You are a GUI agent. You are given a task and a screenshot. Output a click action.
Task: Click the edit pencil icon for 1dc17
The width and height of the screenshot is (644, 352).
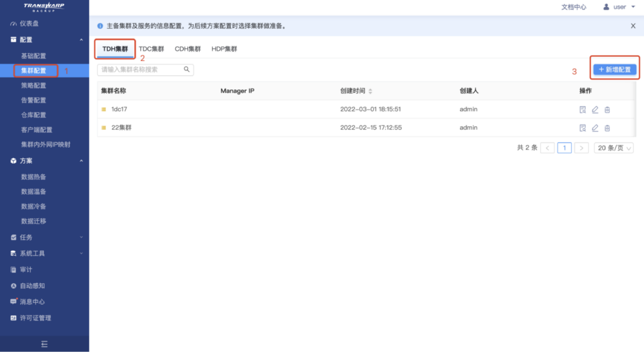pyautogui.click(x=595, y=109)
